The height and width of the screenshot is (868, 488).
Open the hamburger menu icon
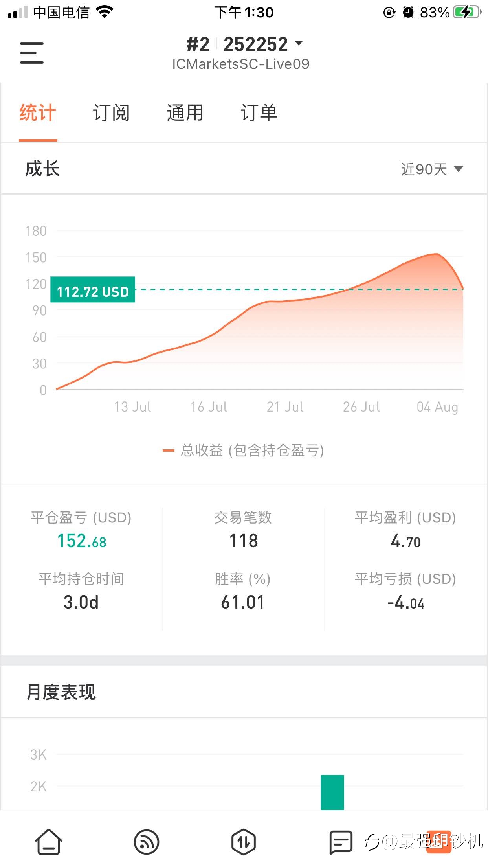point(32,53)
